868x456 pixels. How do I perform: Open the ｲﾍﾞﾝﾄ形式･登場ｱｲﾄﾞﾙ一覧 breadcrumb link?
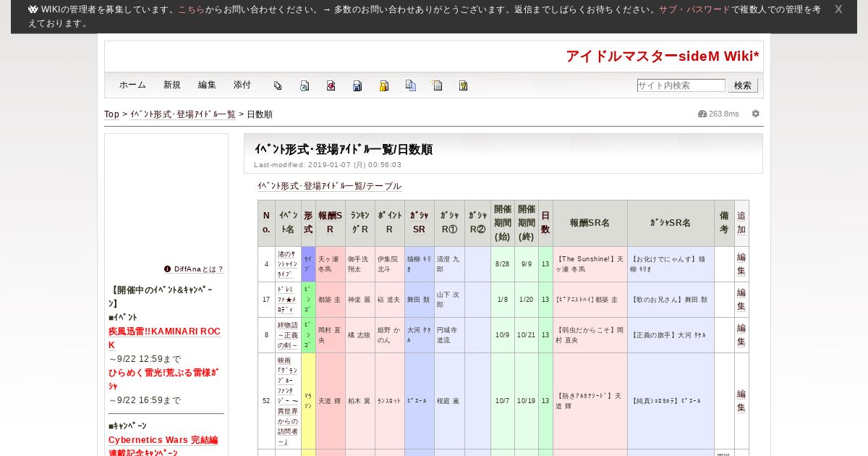[x=183, y=114]
